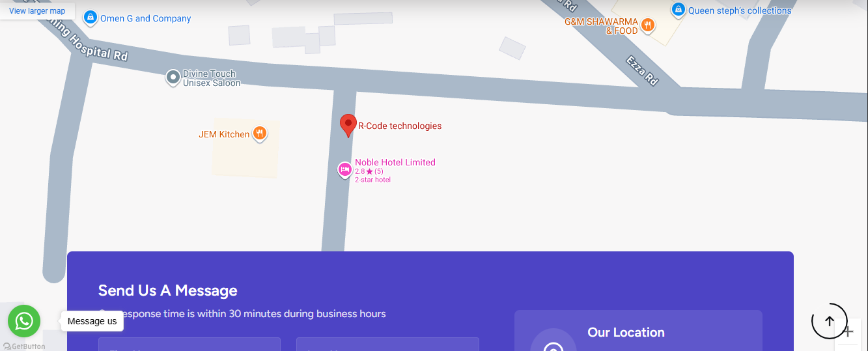Click the Message us tooltip label
This screenshot has height=351, width=868.
(x=92, y=321)
